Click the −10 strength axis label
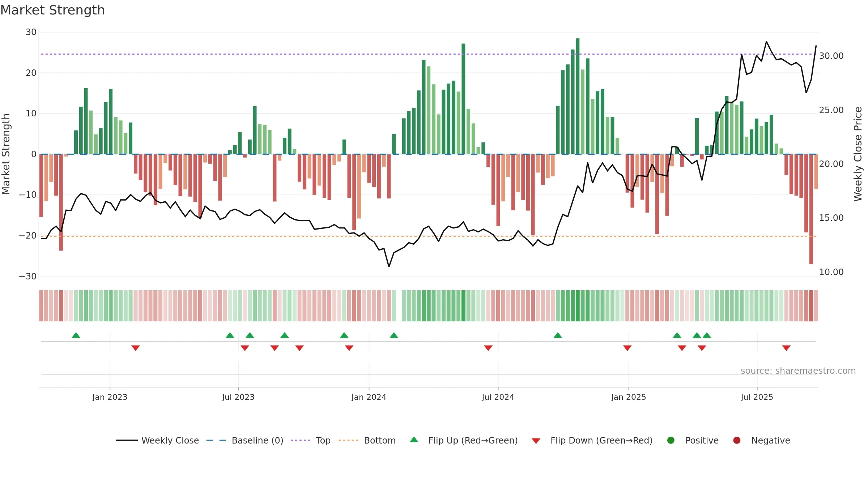This screenshot has height=488, width=868. pos(28,194)
